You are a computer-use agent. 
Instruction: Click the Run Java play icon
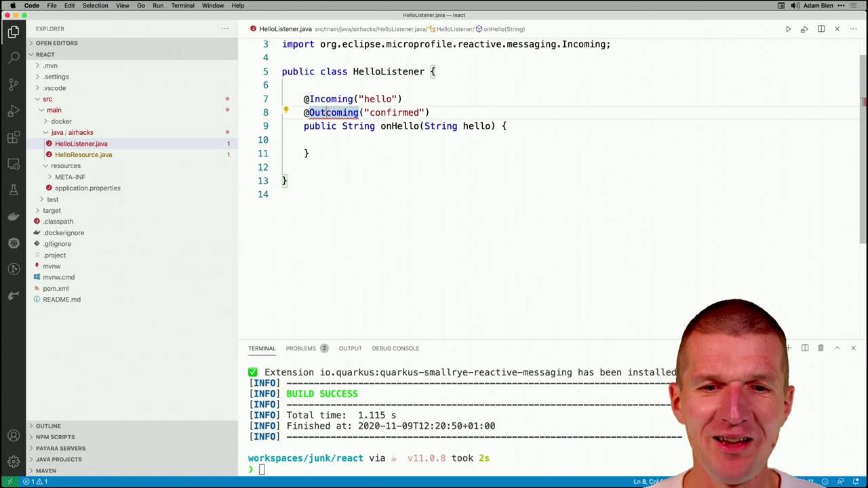coord(788,29)
